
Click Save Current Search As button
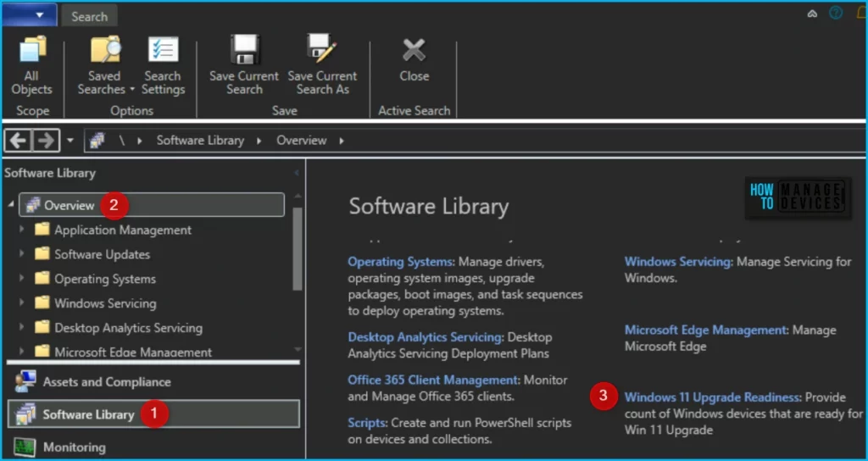(322, 66)
